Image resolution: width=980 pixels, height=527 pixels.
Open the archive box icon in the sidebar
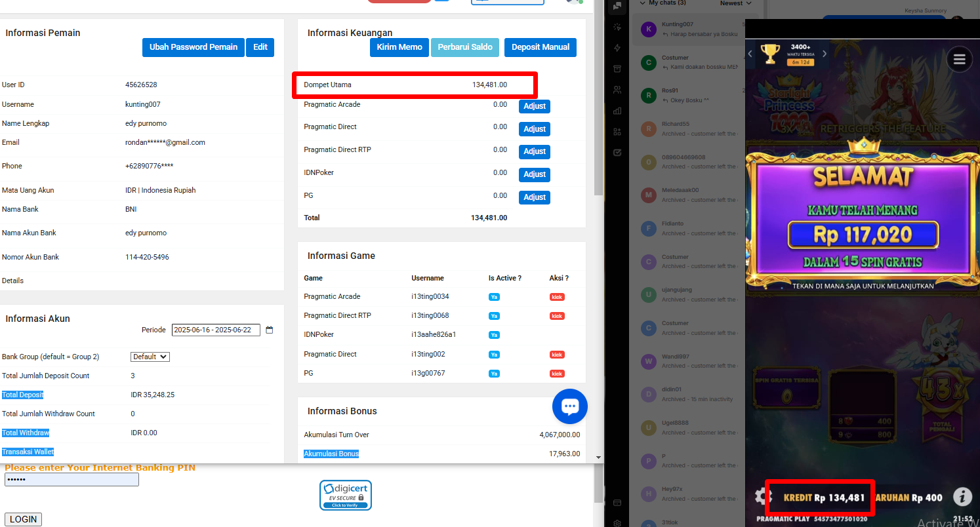[617, 69]
